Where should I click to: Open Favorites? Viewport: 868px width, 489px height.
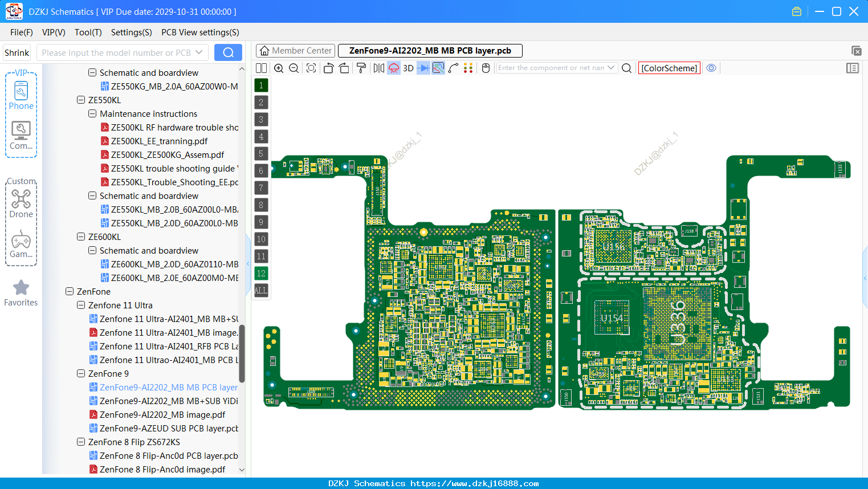click(x=21, y=293)
